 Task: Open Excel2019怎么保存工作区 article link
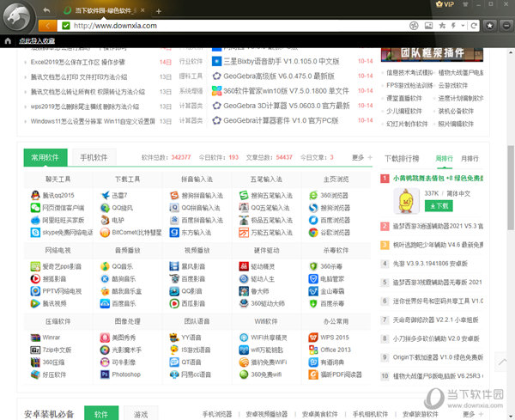[x=78, y=62]
